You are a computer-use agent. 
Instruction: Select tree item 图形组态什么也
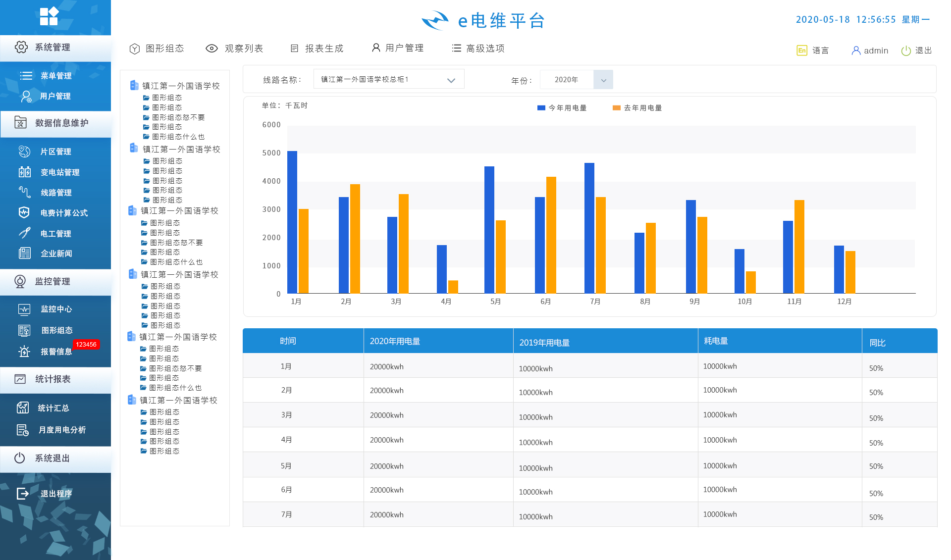(x=178, y=137)
